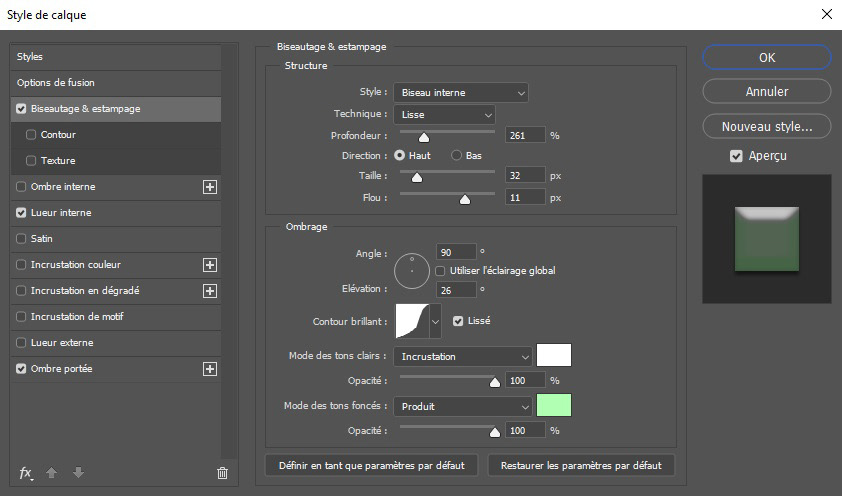The width and height of the screenshot is (842, 496).
Task: Click the Nouveau style... button
Action: pyautogui.click(x=767, y=127)
